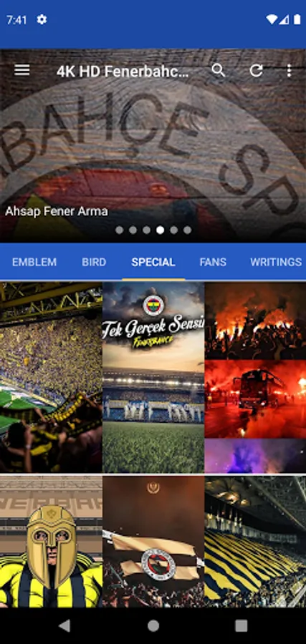Screen dimensions: 306x644
Task: Tap the search magnifier icon
Action: (x=219, y=71)
